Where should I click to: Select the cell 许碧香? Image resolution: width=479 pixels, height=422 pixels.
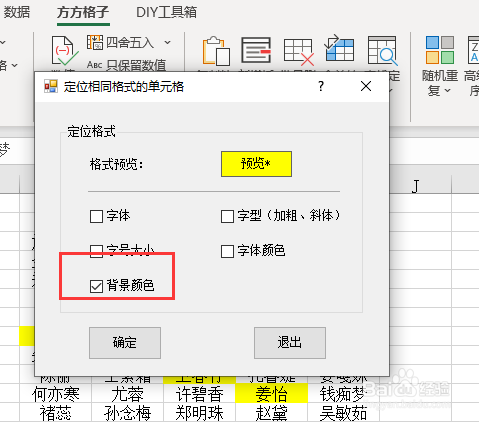point(199,394)
